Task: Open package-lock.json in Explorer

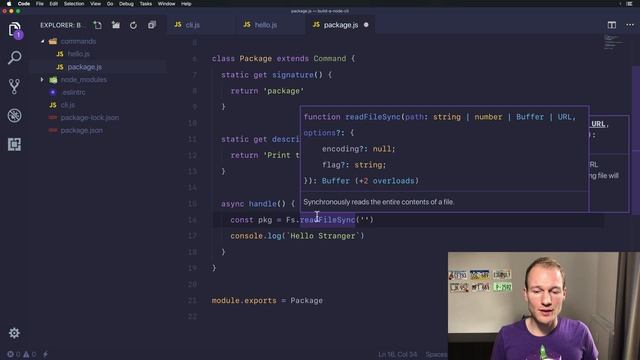Action: [x=90, y=118]
